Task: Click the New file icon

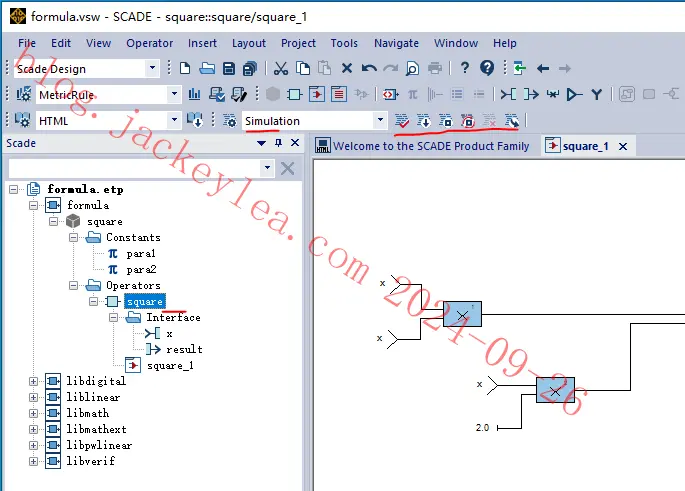Action: coord(185,69)
